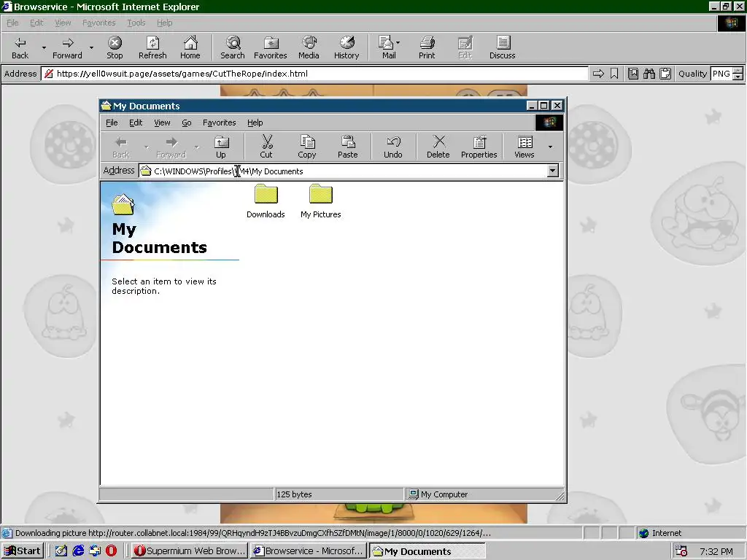Click the system tray scheduler icon

point(682,551)
